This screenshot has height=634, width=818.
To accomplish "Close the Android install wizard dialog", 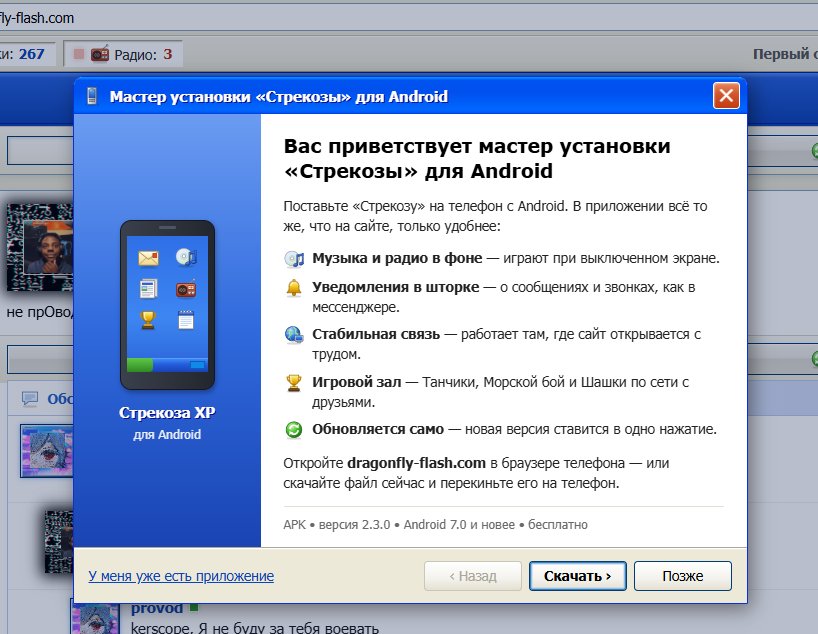I will pos(726,96).
